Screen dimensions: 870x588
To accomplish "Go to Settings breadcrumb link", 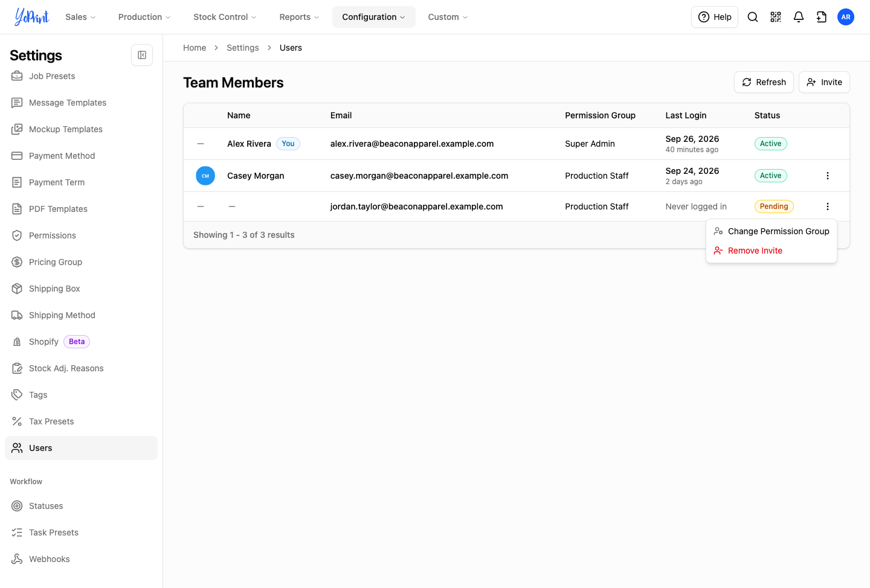I will tap(243, 48).
